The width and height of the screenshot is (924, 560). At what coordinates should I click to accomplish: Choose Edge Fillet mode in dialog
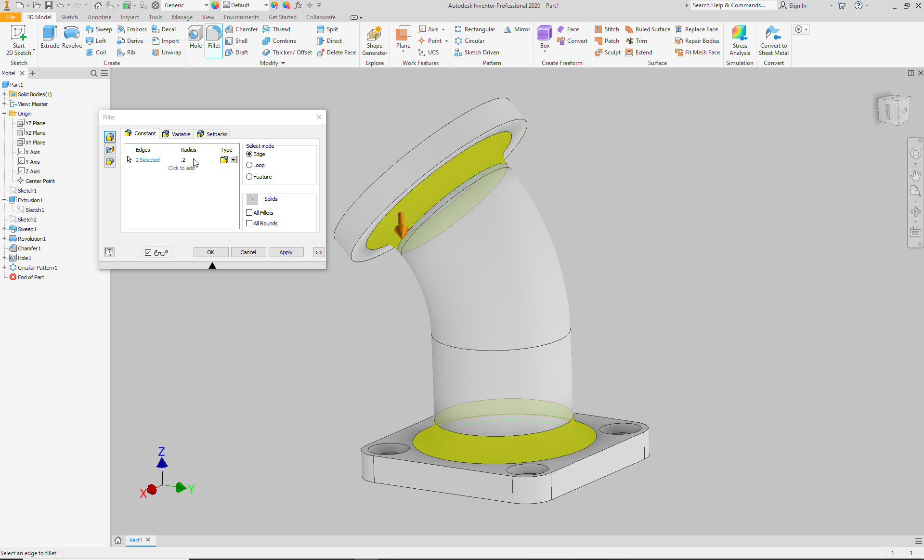tap(110, 137)
